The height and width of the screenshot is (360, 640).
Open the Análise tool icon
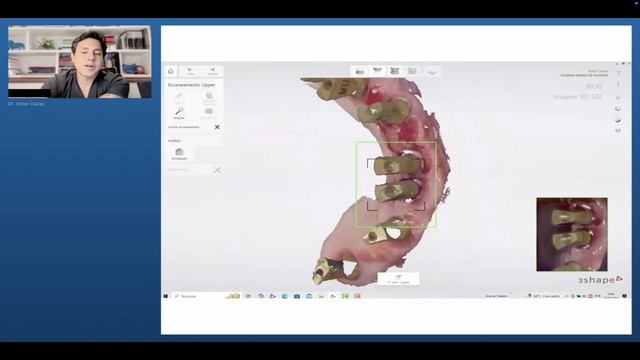(x=179, y=154)
